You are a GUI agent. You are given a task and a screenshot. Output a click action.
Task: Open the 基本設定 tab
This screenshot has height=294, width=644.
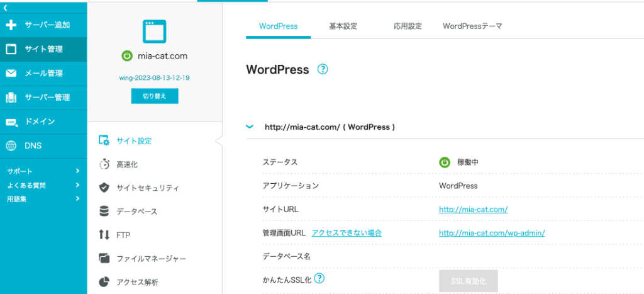(343, 26)
